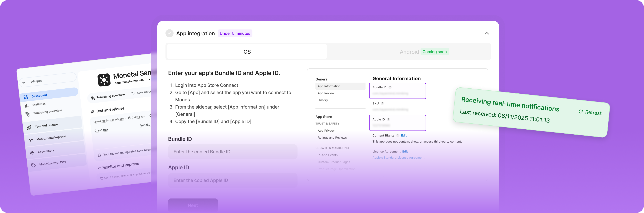Image resolution: width=644 pixels, height=213 pixels.
Task: Click the Coming soon badge
Action: (x=435, y=52)
